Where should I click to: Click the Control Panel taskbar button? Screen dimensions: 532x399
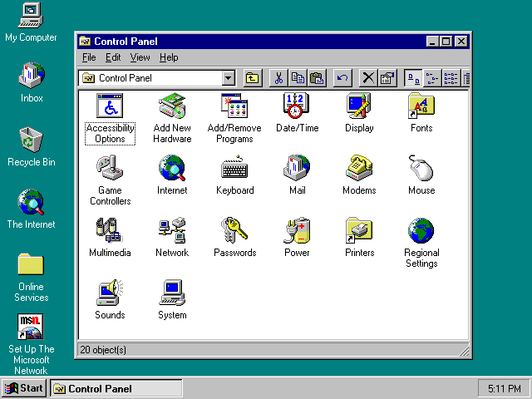tap(116, 388)
